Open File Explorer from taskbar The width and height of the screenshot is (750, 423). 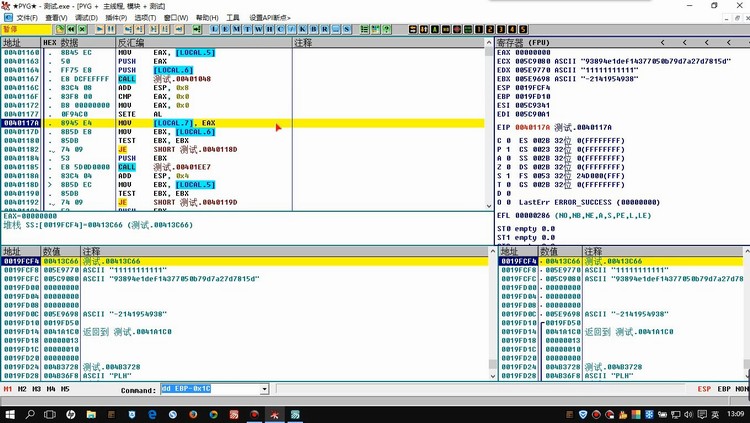91,414
